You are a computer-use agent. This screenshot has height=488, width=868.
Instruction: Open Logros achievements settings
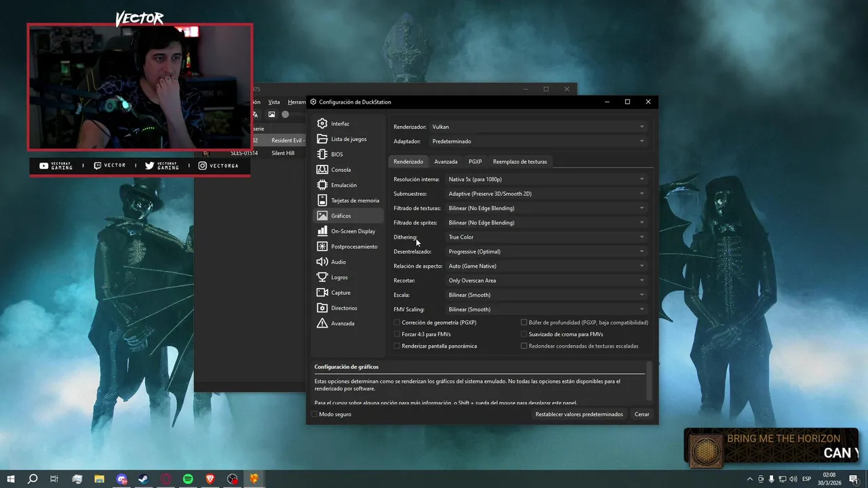[349, 277]
